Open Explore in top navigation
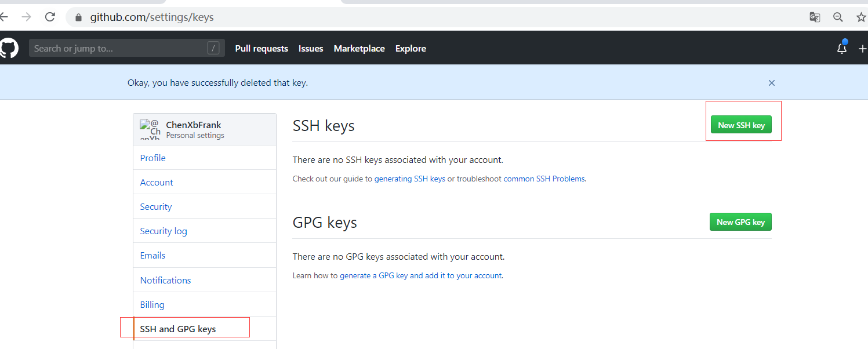The height and width of the screenshot is (349, 868). click(x=411, y=49)
